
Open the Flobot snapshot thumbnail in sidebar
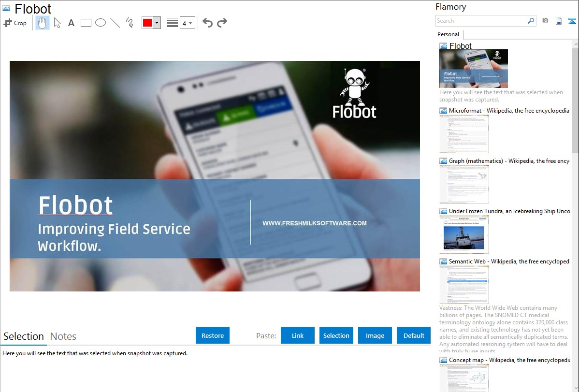(474, 69)
